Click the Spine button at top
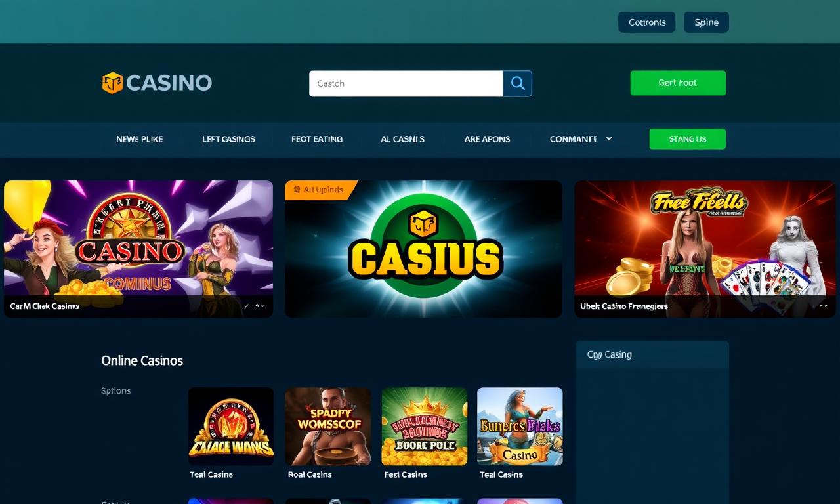The image size is (840, 504). 706,22
